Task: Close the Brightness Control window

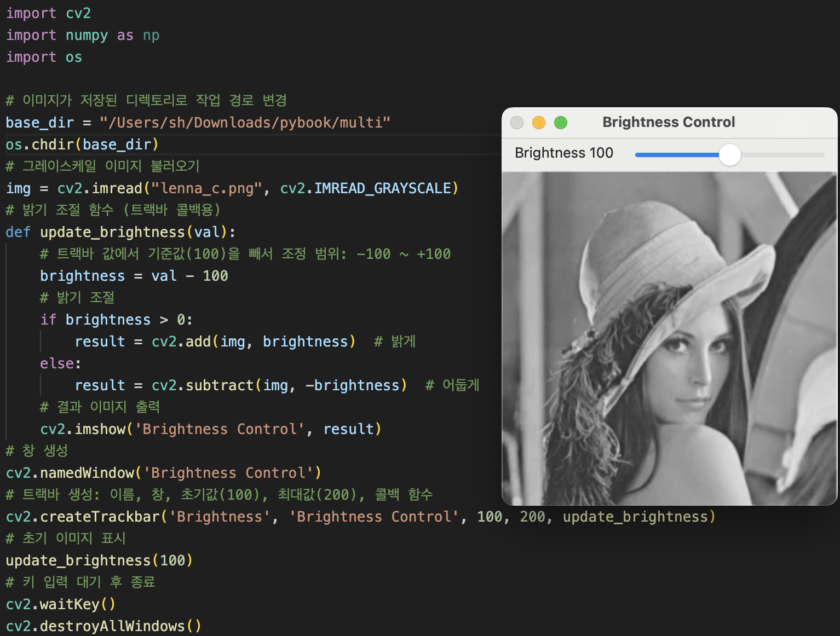Action: (517, 123)
